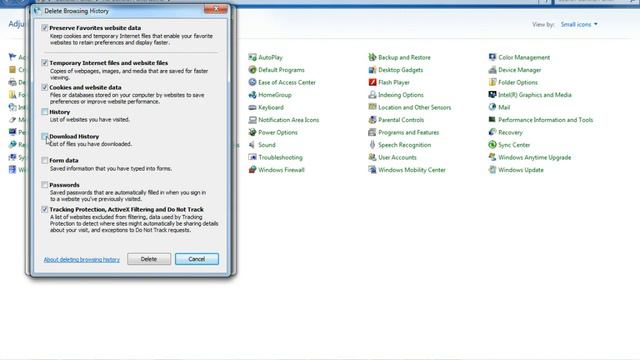Toggle Temporary Internet files and website files checkbox
Viewport: 640px width, 360px height.
[44, 63]
